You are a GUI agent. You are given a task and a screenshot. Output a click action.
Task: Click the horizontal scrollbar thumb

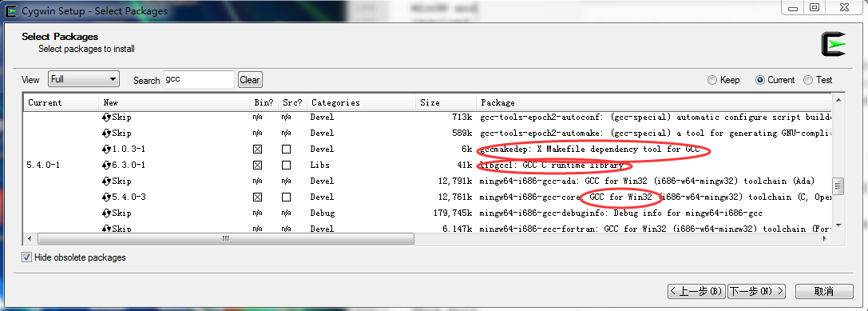point(226,238)
